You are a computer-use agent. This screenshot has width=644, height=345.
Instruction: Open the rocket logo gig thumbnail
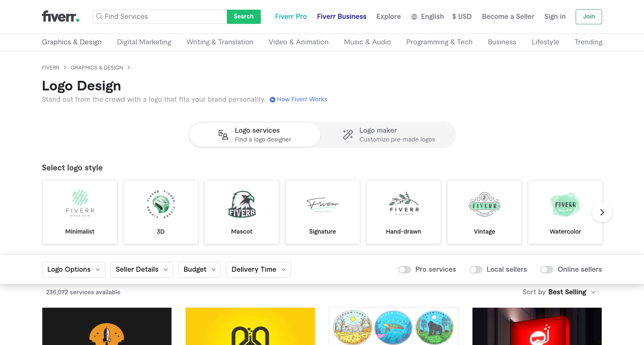tap(107, 327)
